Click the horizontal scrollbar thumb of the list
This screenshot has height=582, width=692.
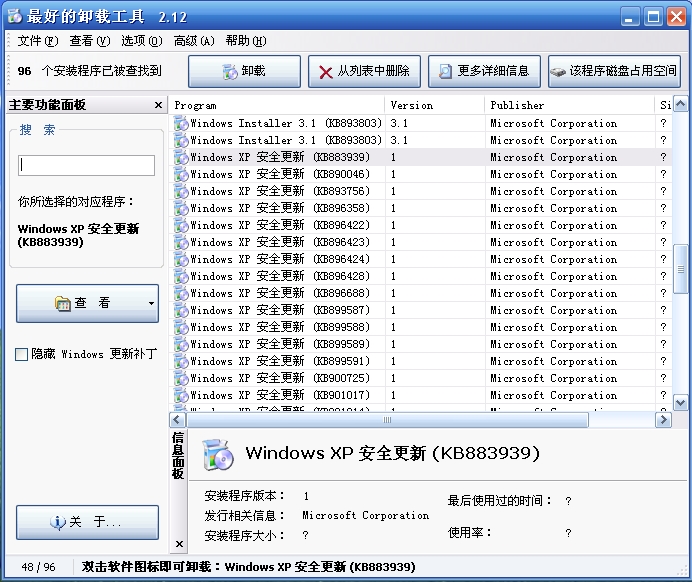(387, 420)
